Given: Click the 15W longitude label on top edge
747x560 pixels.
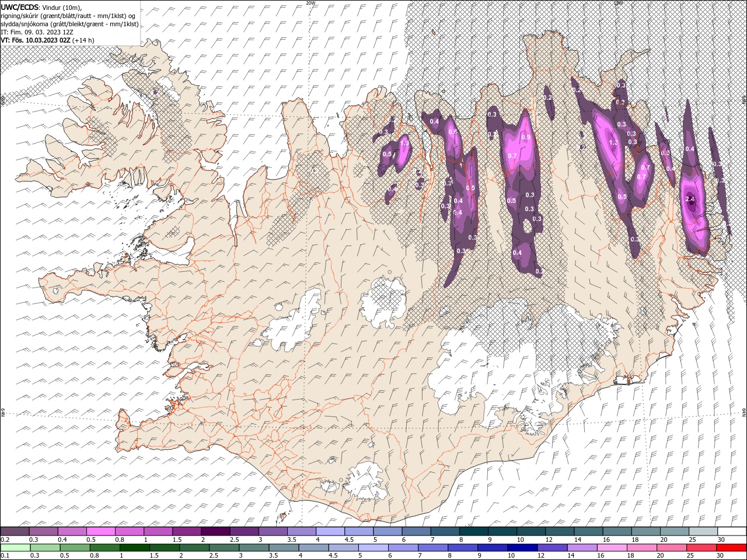Looking at the screenshot, I should 618,3.
